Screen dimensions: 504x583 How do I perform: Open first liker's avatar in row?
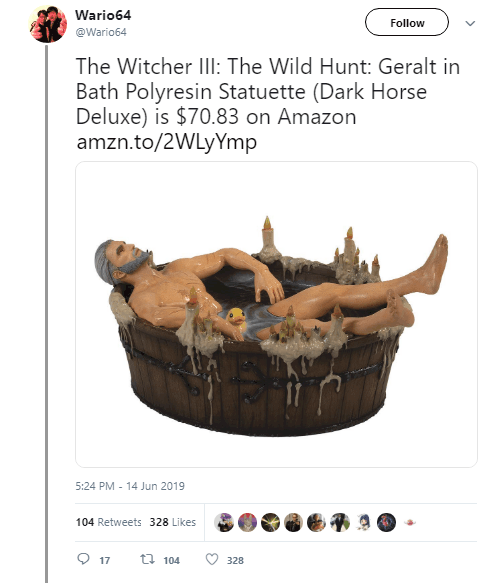tap(224, 522)
